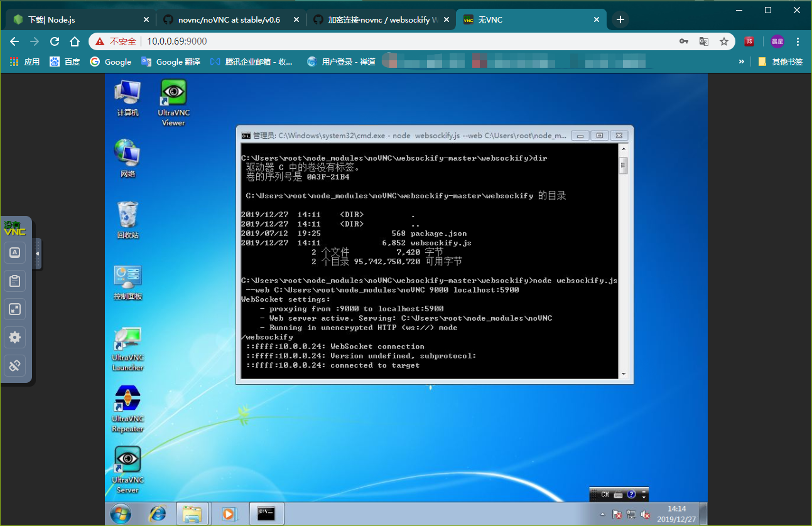The image size is (812, 526).
Task: Go to Chrome home page
Action: (x=75, y=41)
